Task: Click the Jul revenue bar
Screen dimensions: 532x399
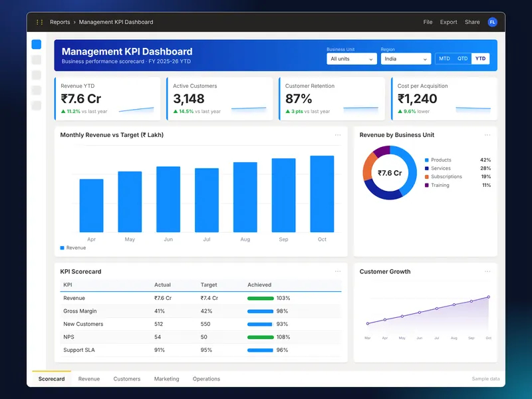Action: point(207,200)
